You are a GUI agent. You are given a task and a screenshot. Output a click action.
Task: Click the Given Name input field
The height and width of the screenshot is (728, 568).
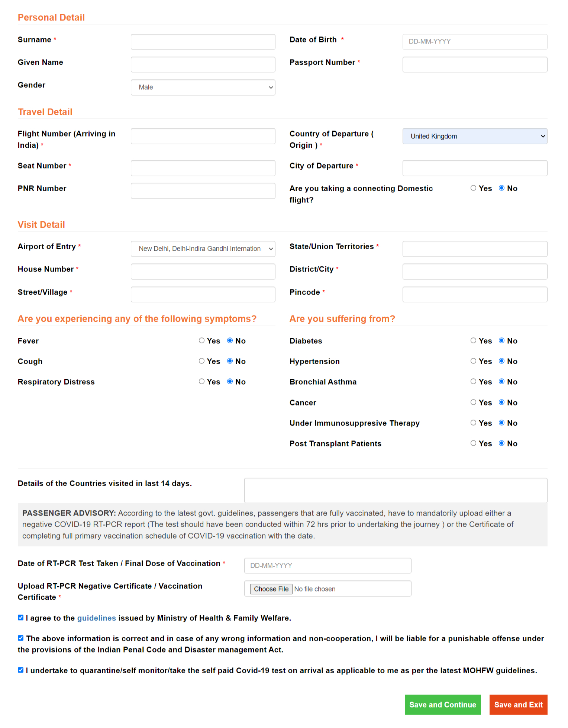point(203,64)
